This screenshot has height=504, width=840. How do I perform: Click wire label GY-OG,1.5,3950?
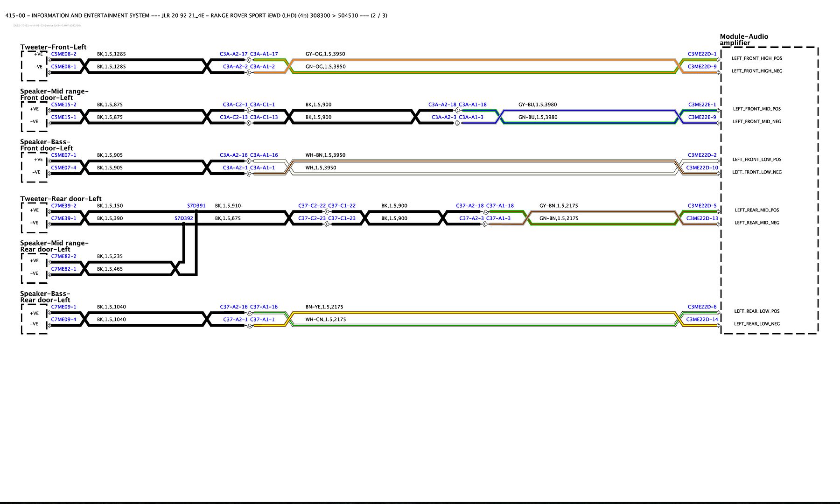click(x=325, y=54)
